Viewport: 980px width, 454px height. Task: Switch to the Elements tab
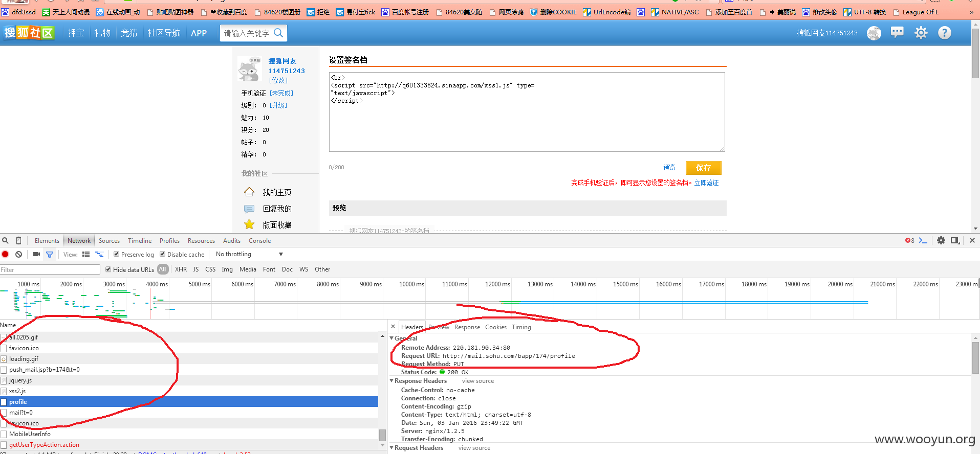tap(47, 240)
